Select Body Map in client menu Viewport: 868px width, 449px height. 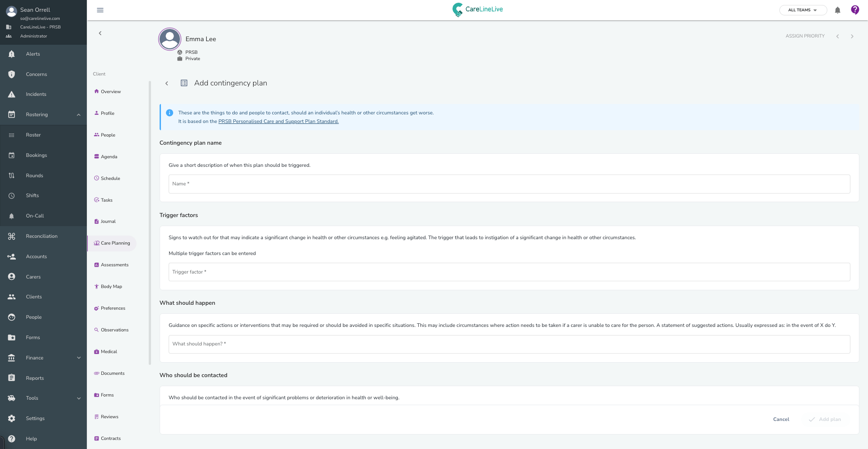[x=111, y=287]
